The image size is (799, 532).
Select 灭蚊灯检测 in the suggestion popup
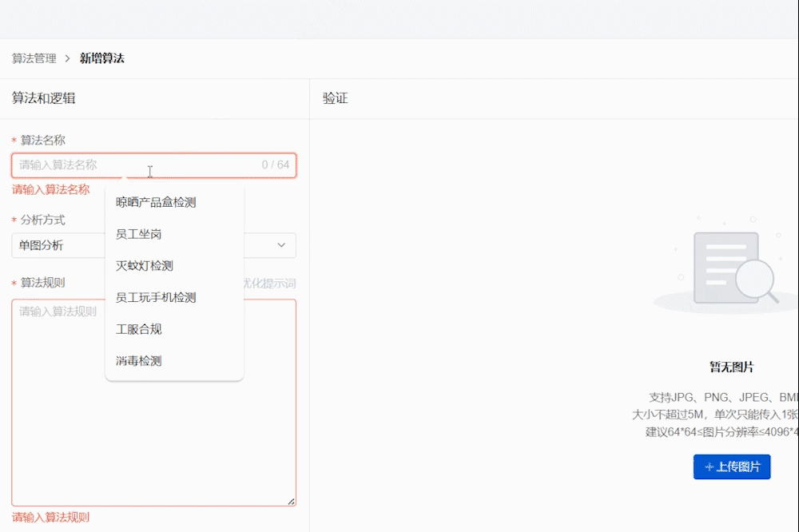pyautogui.click(x=145, y=265)
